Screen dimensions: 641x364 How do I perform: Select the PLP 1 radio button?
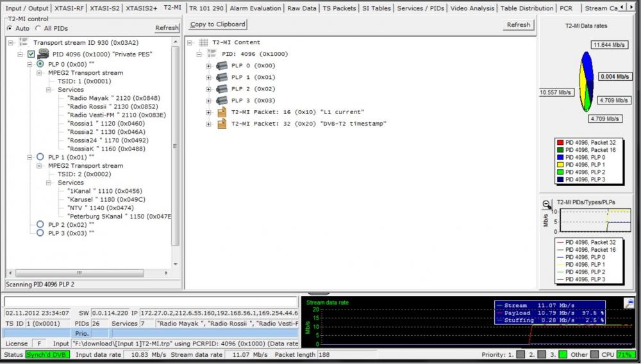pos(40,156)
